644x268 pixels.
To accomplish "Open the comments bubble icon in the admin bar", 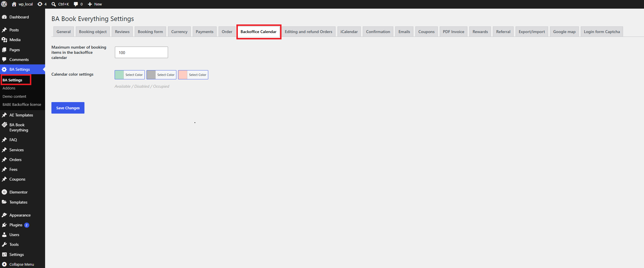I will click(x=76, y=4).
